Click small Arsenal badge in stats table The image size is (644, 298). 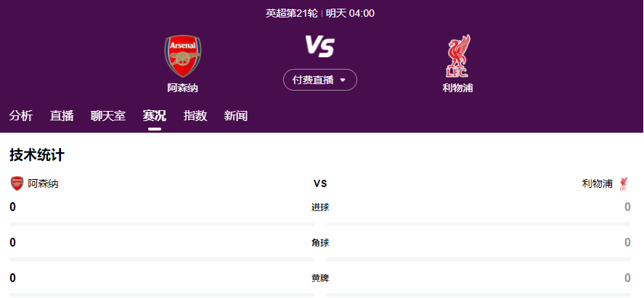17,183
